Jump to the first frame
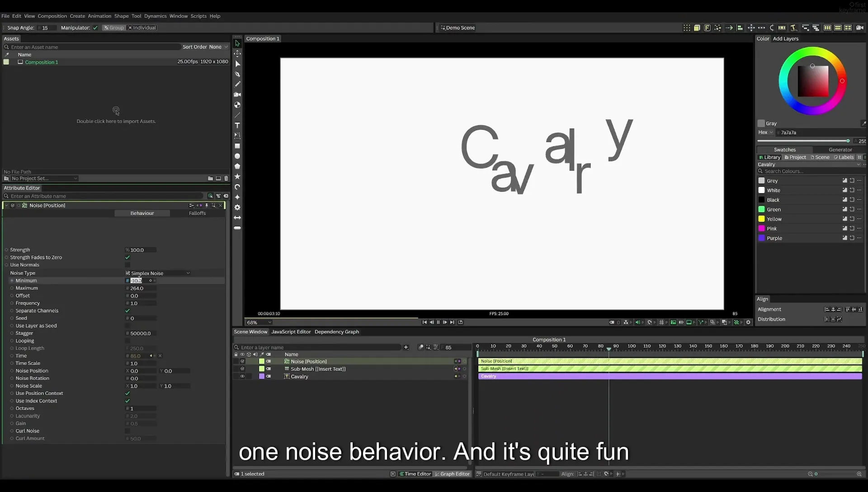Image resolution: width=868 pixels, height=492 pixels. click(x=425, y=322)
